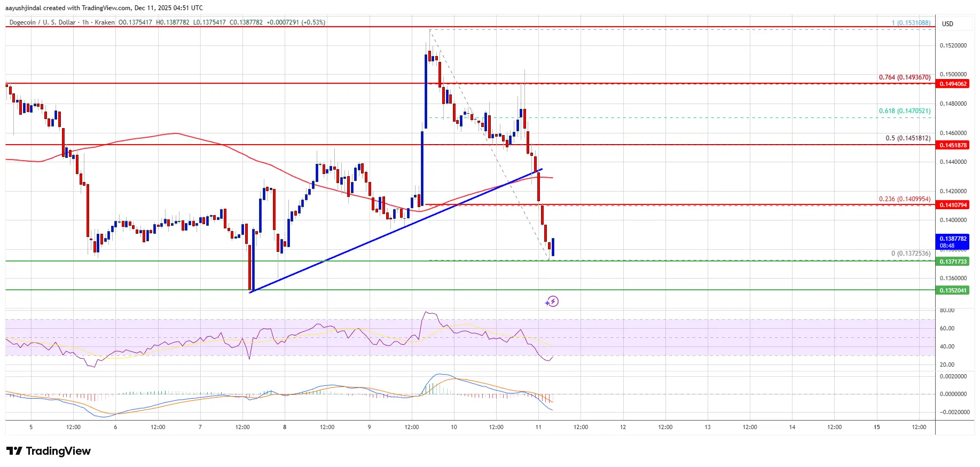
Task: Select the 0.5 (0.1451812) Fib label
Action: (907, 138)
